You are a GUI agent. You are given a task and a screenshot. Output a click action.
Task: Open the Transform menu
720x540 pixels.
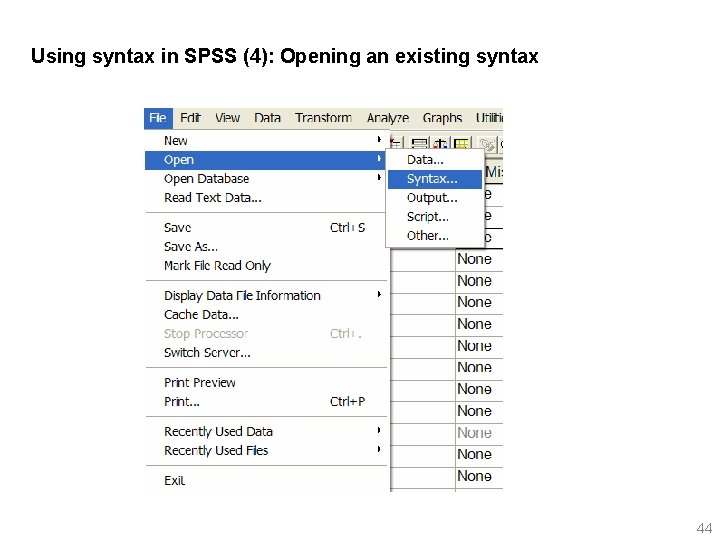point(323,118)
